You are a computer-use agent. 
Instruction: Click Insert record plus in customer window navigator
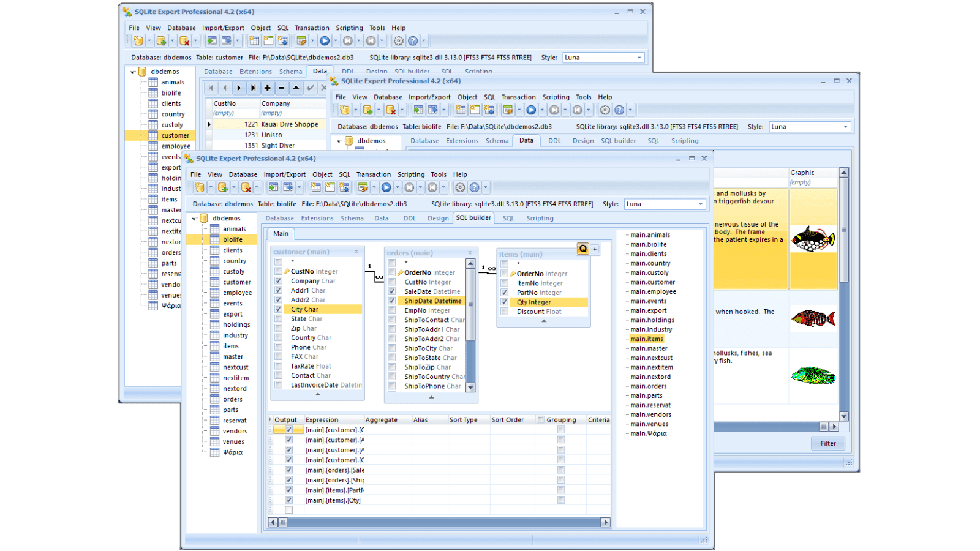tap(267, 88)
